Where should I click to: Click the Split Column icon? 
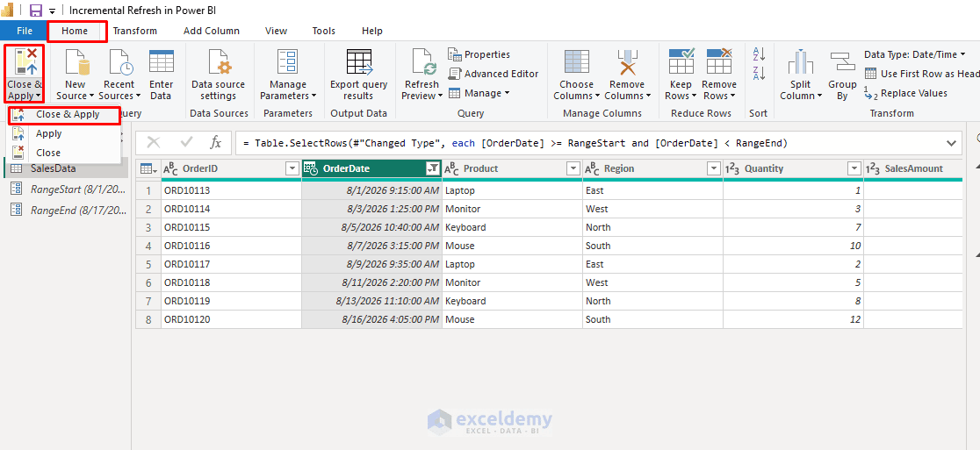pos(801,61)
